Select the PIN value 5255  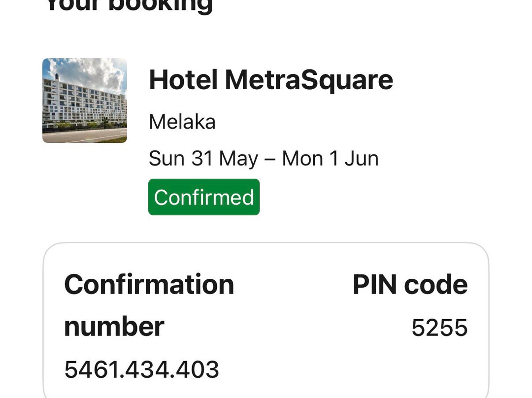(439, 328)
